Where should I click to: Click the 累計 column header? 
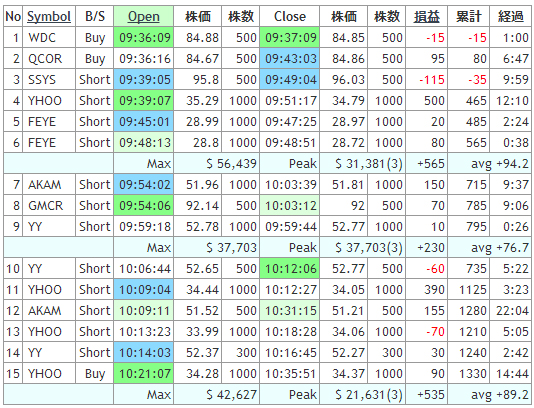[x=469, y=16]
